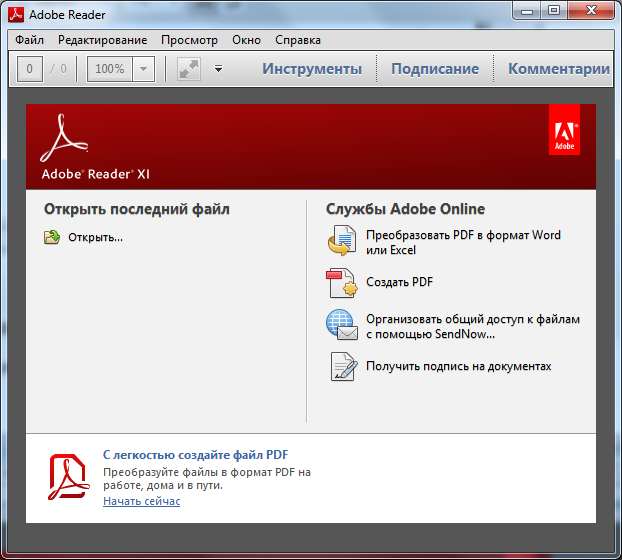The height and width of the screenshot is (560, 622).
Task: Click the Adobe Reader XI swirl logo
Action: [x=64, y=138]
